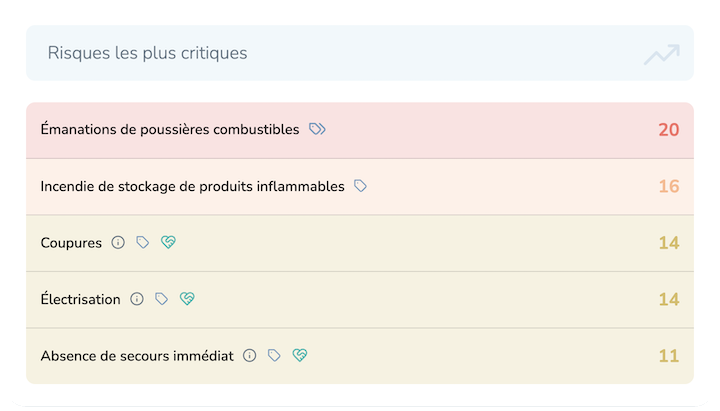Click the red score 20
The image size is (720, 411).
(x=668, y=130)
